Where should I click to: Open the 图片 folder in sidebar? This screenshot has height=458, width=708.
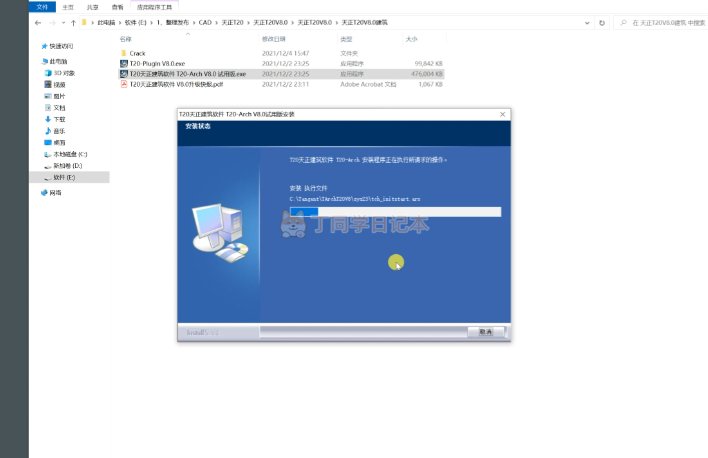tap(59, 96)
